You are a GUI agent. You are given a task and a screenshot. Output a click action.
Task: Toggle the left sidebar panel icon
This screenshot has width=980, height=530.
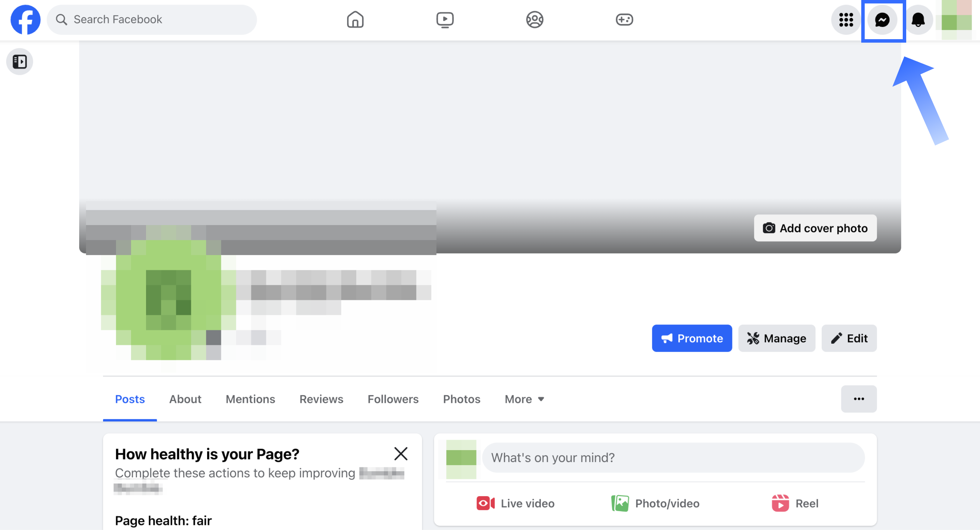pyautogui.click(x=20, y=61)
